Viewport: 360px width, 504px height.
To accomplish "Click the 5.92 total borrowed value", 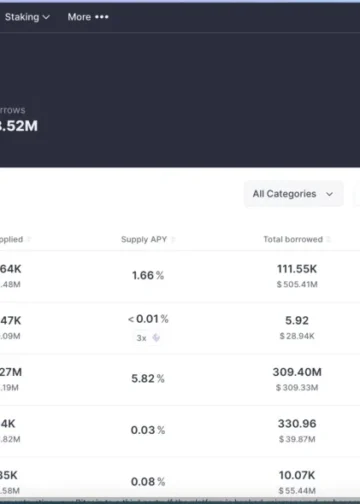I will pos(297,321).
